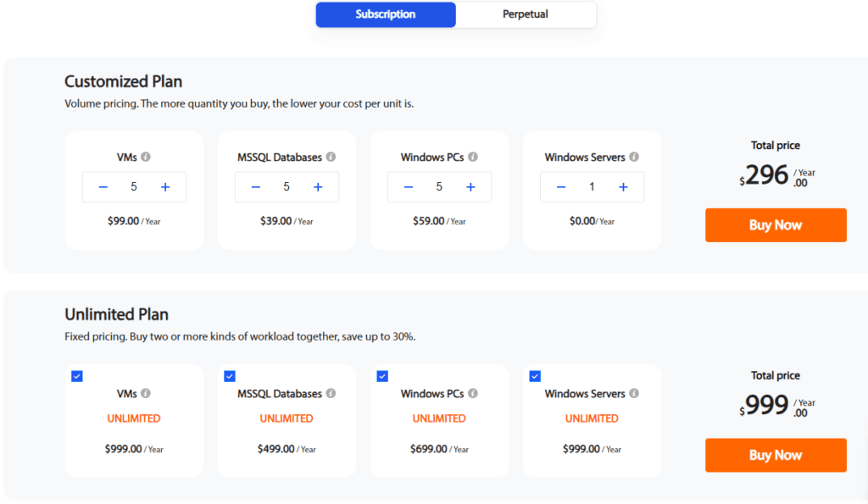Viewport: 868px width, 504px height.
Task: Increase MSSQL Databases quantity with plus
Action: [x=318, y=187]
